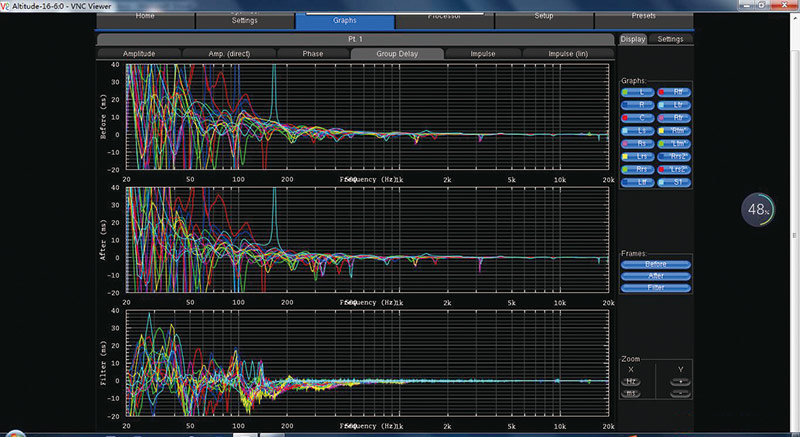Toggle the Rs channel graph
800x437 pixels.
pyautogui.click(x=638, y=144)
